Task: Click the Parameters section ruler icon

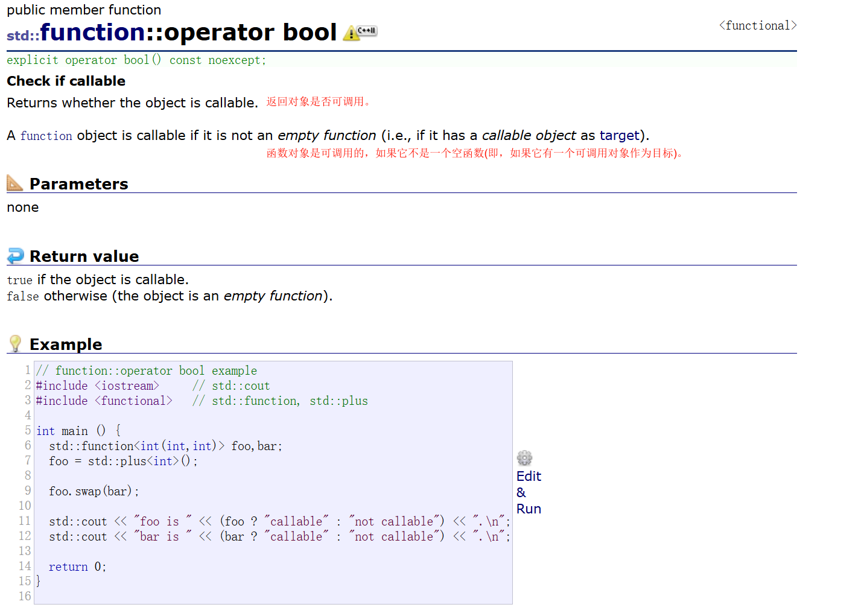Action: 14,182
